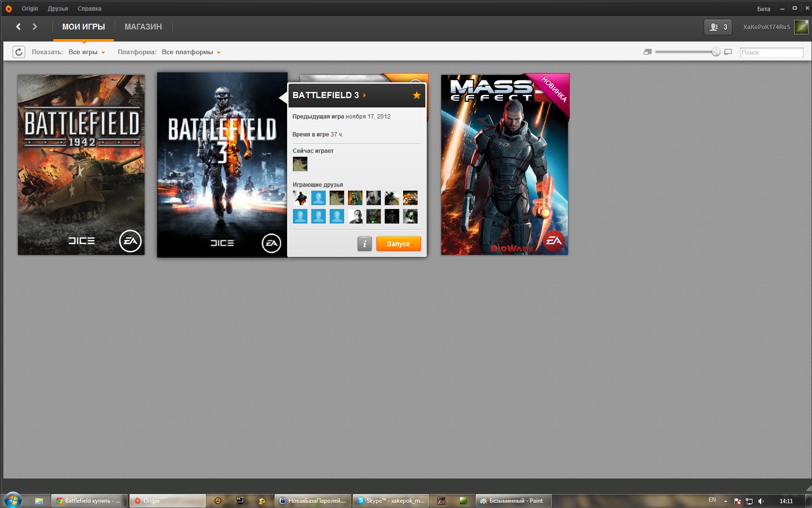Click 'Время в игре 37 ч.' text
812x508 pixels.
coord(318,134)
